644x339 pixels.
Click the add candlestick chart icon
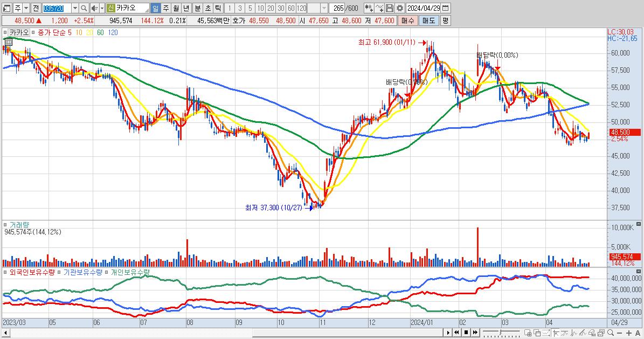(369, 8)
